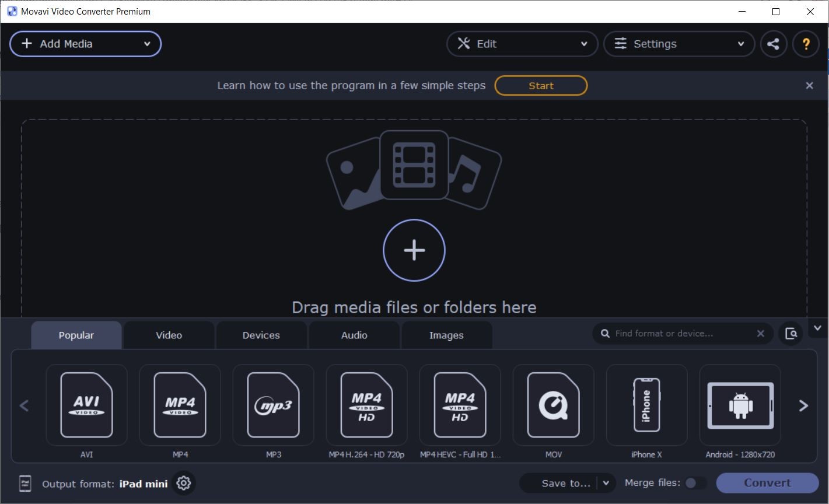Click the Start tutorial button
Viewport: 829px width, 504px height.
[541, 85]
